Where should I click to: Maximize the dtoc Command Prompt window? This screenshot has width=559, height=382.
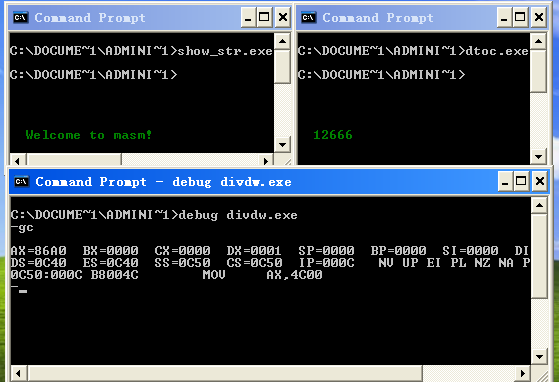point(520,17)
